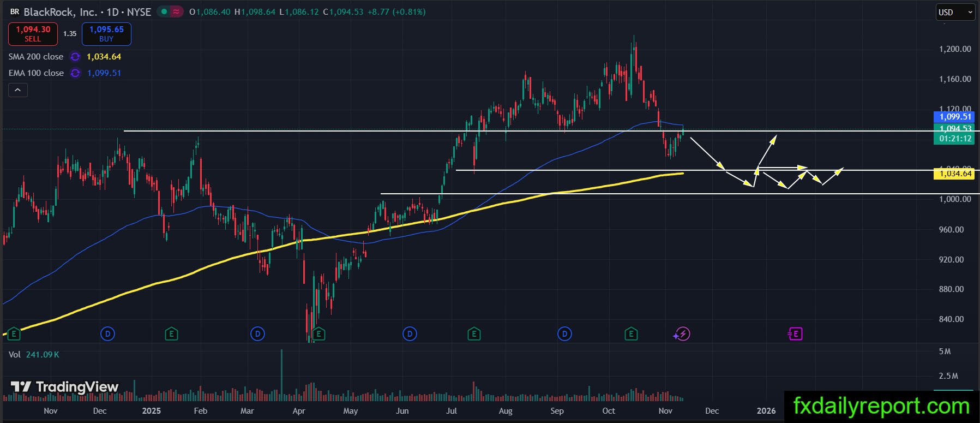Open the dividend marker above Dec 2024
The width and height of the screenshot is (980, 423).
108,333
